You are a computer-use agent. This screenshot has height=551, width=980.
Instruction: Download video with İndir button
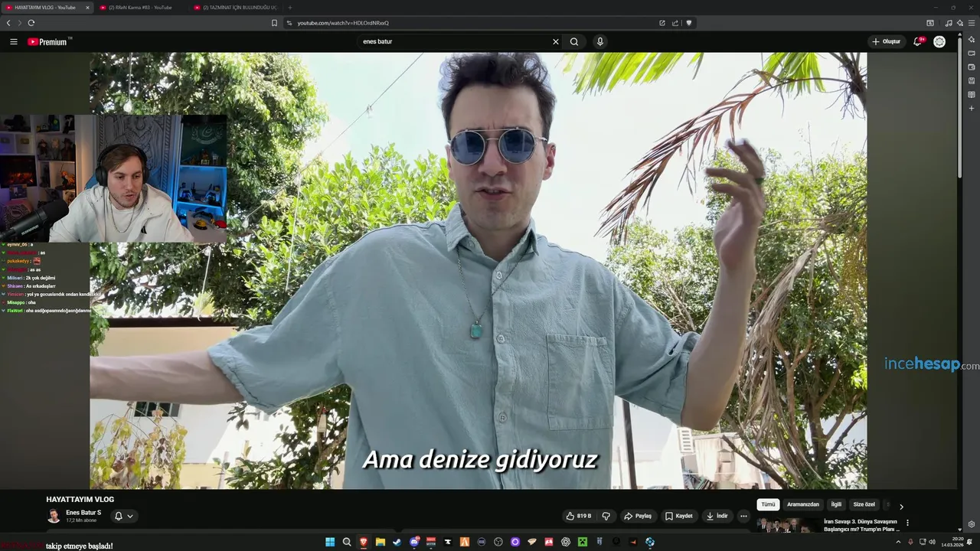click(717, 516)
